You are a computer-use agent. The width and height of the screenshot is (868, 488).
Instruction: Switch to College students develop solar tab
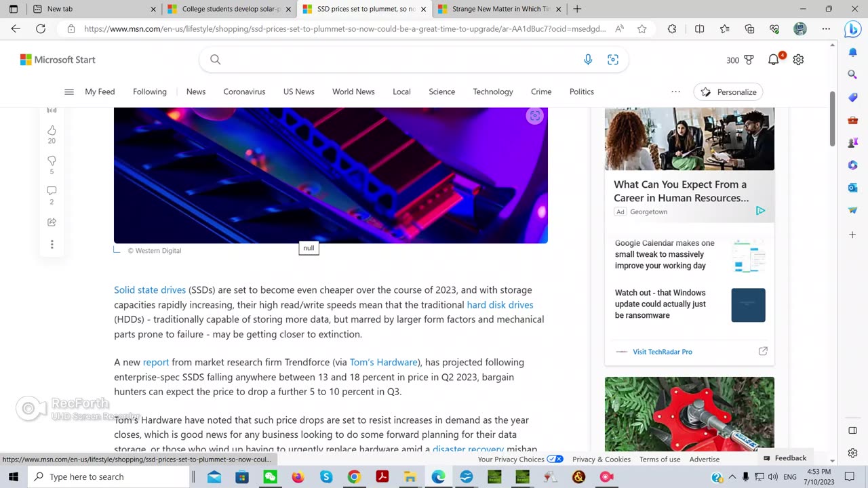tap(229, 9)
